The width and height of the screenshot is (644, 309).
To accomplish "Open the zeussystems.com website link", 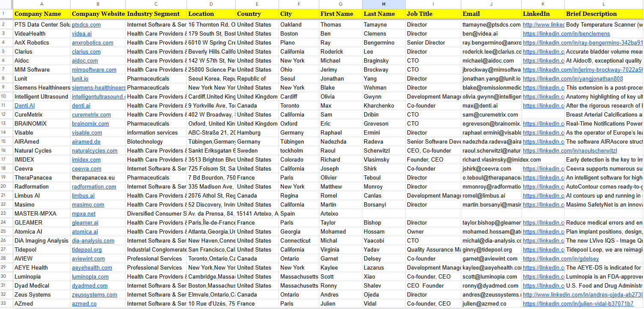I will point(94,295).
